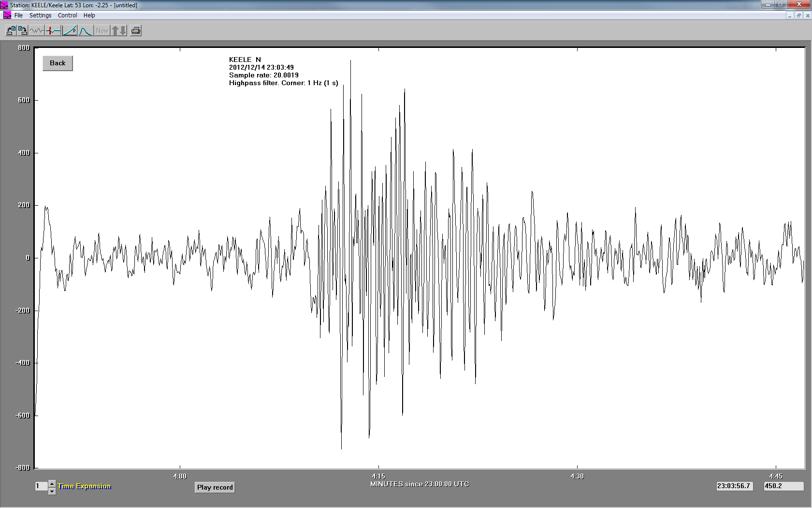Decrease Time Expansion with the down spinner
Screen dimensions: 812x508
point(52,491)
